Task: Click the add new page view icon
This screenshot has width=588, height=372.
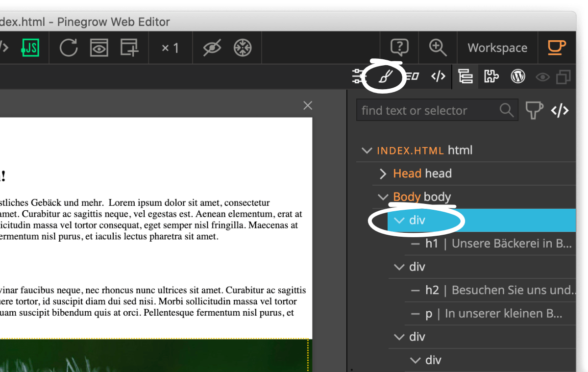Action: (129, 48)
